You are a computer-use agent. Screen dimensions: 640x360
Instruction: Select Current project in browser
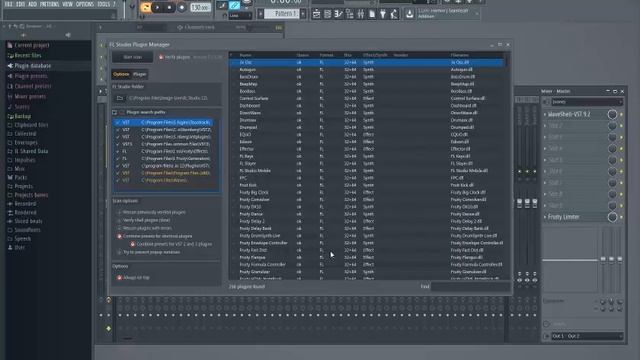tap(32, 45)
